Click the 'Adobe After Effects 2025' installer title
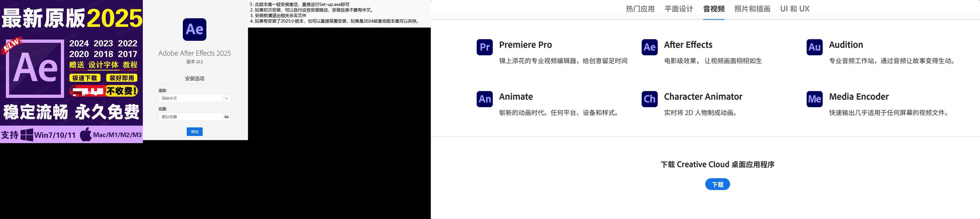Image resolution: width=980 pixels, height=219 pixels. [x=194, y=53]
